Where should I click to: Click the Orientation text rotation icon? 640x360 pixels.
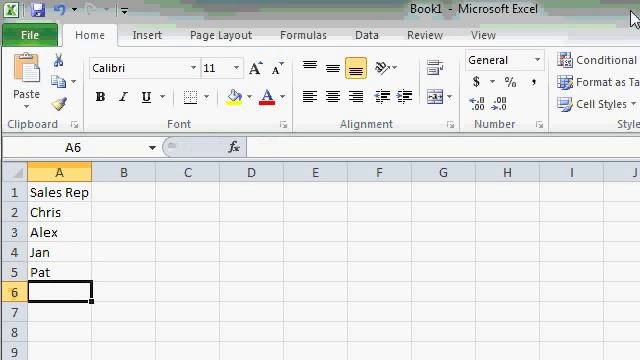pos(382,67)
